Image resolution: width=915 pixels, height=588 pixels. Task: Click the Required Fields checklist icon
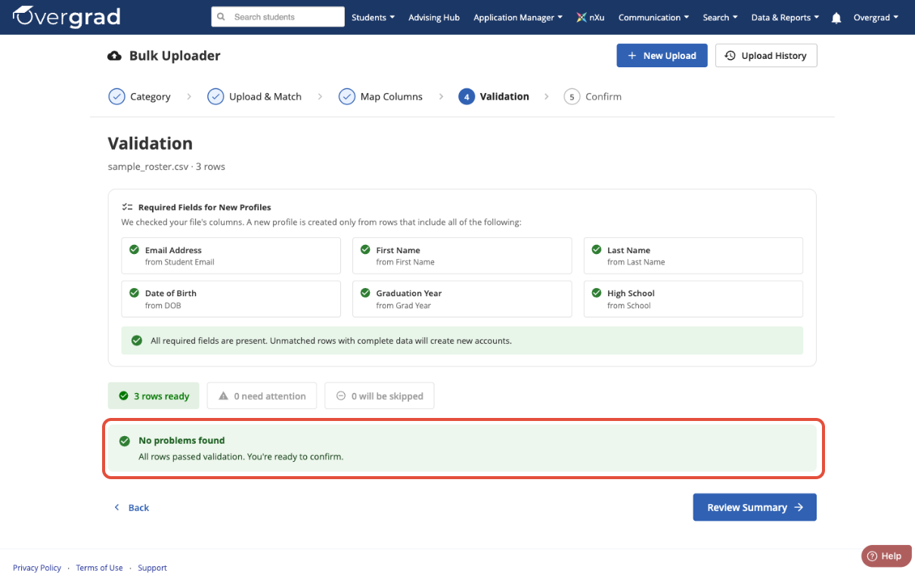point(128,207)
